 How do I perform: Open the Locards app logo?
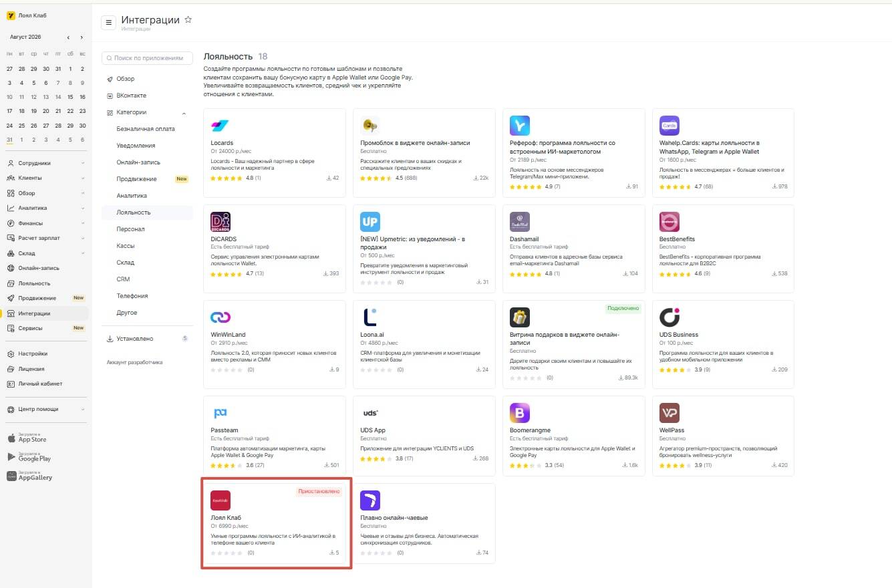click(x=220, y=126)
